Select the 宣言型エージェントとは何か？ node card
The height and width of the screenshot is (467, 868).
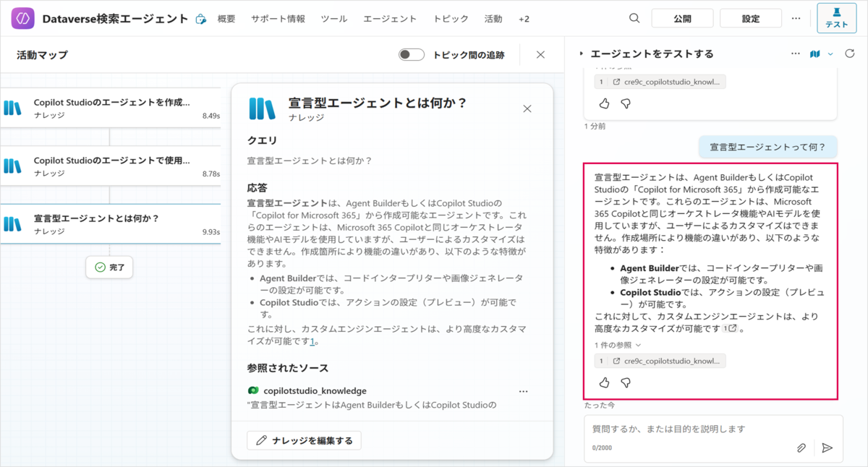coord(110,224)
